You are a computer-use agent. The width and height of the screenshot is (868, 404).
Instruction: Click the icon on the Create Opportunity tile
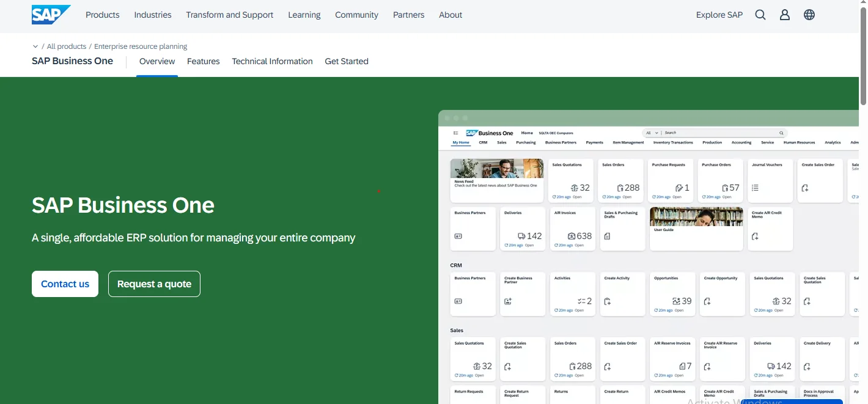707,301
